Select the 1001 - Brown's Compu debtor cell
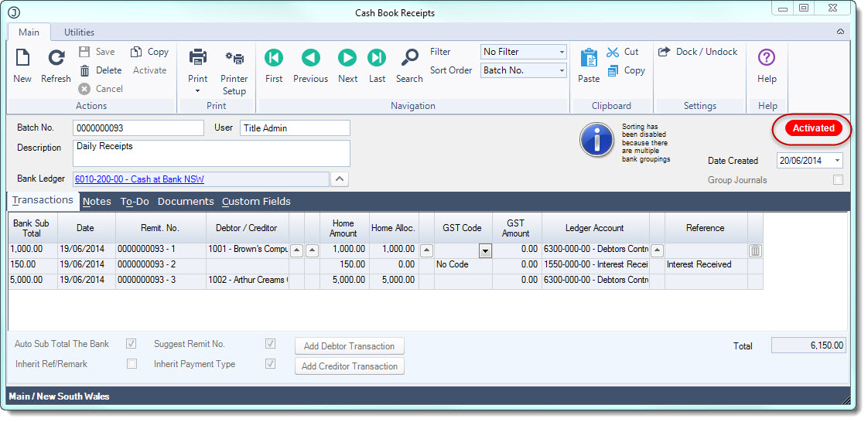Viewport: 868px width, 422px height. (248, 250)
